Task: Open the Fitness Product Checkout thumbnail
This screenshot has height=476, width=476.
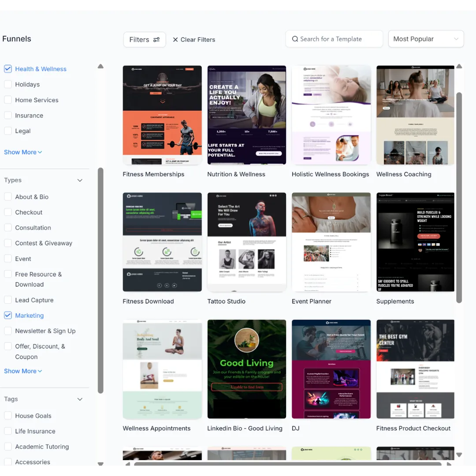Action: [415, 369]
